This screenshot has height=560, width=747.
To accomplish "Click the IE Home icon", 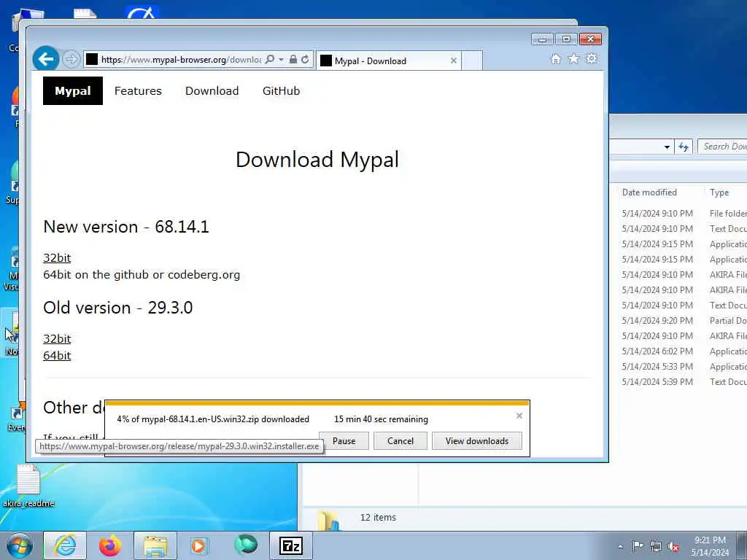I will click(555, 59).
